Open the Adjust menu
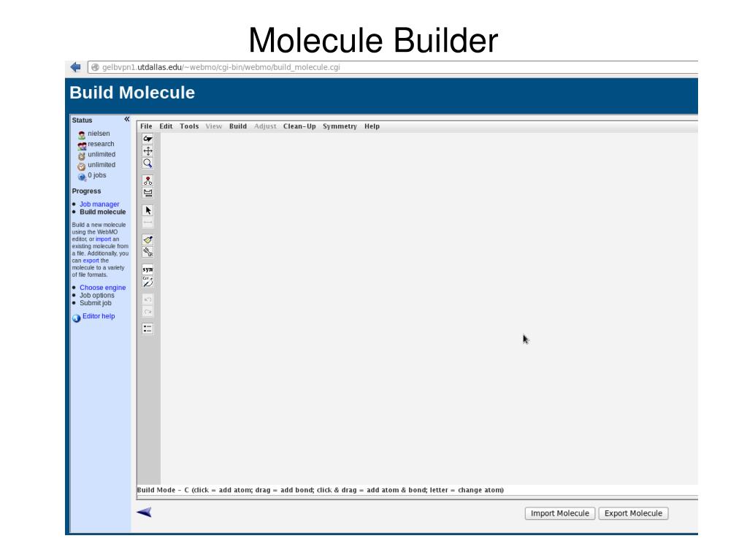This screenshot has height=560, width=747. tap(265, 126)
